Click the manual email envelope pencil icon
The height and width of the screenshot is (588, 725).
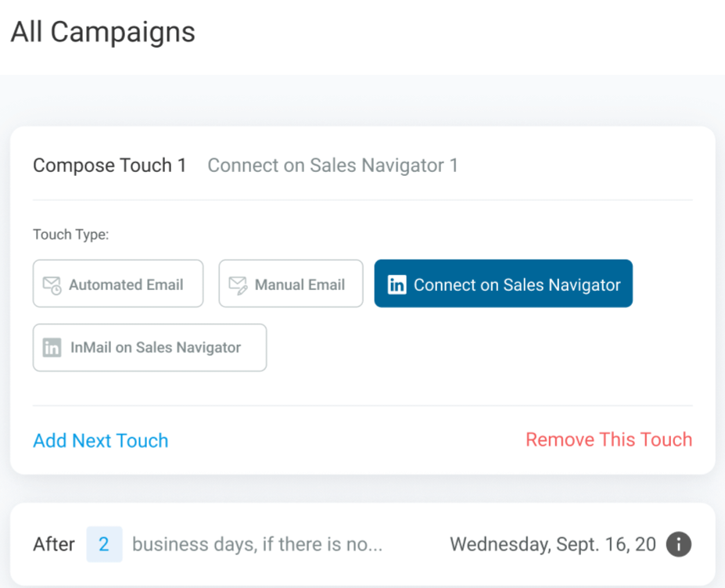pos(238,285)
